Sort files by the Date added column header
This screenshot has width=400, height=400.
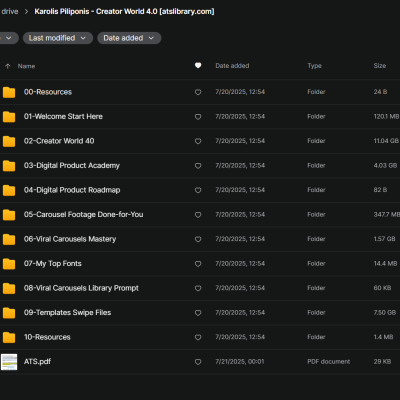[232, 66]
